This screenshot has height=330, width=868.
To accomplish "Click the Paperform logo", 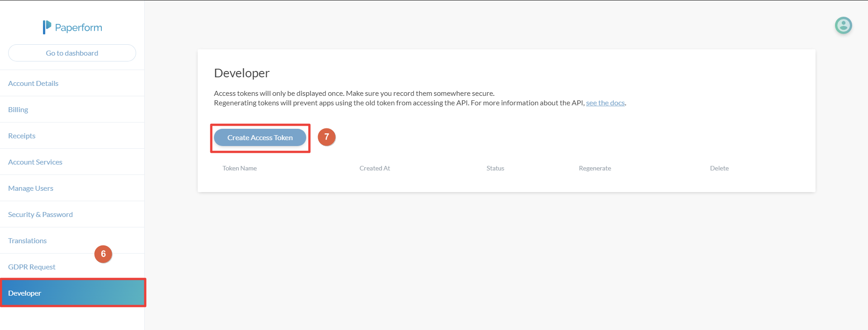I will (x=72, y=27).
